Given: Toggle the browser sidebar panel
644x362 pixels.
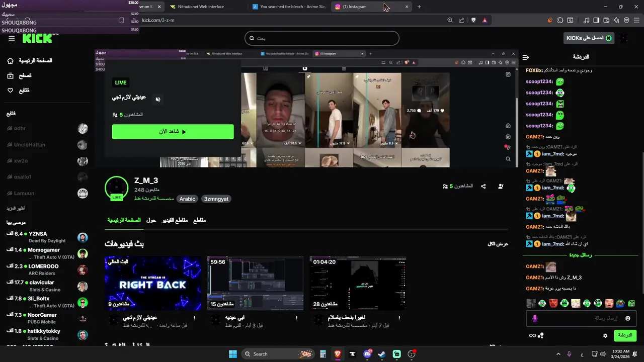Looking at the screenshot, I should pyautogui.click(x=596, y=20).
